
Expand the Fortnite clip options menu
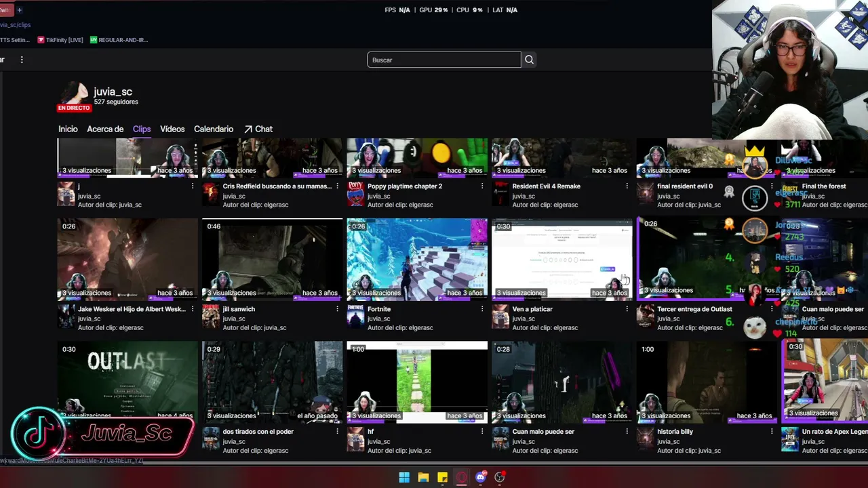coord(482,308)
